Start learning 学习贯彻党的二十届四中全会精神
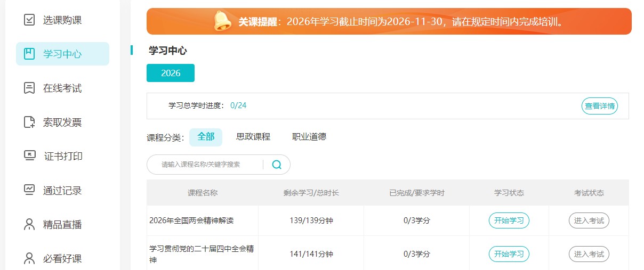 [509, 254]
